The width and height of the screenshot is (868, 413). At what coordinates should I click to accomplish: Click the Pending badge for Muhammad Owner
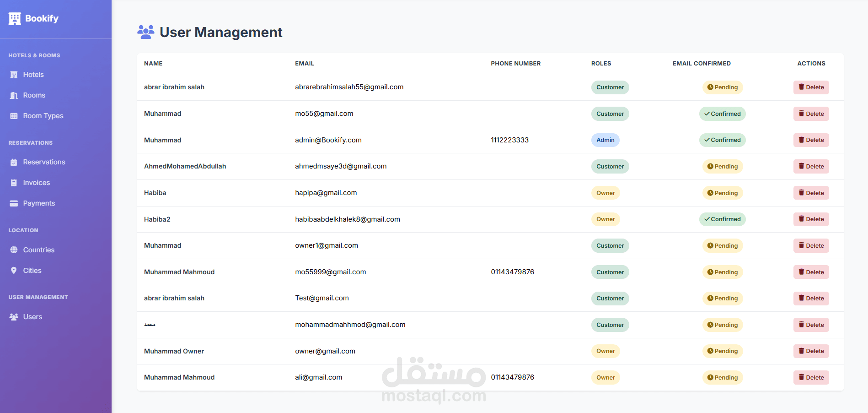[x=722, y=351]
